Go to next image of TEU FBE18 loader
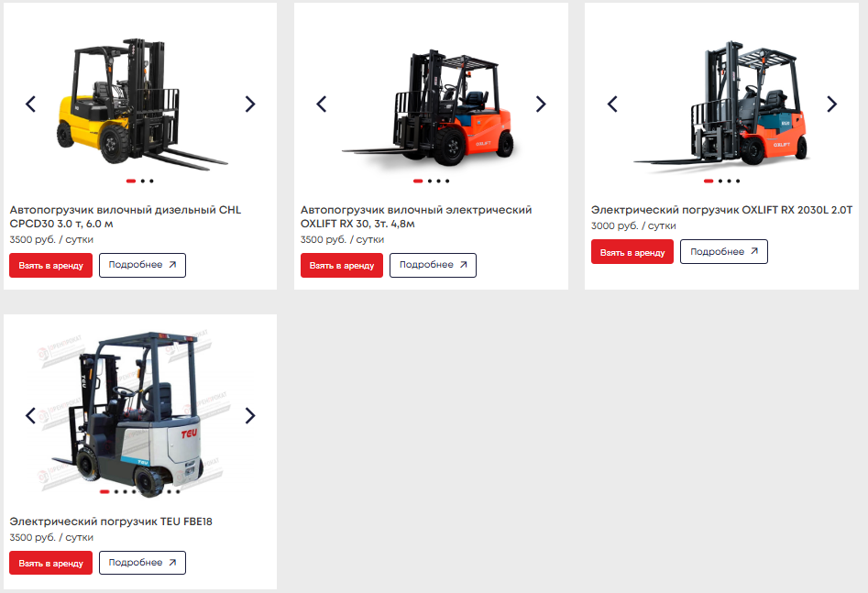This screenshot has height=593, width=868. point(250,415)
